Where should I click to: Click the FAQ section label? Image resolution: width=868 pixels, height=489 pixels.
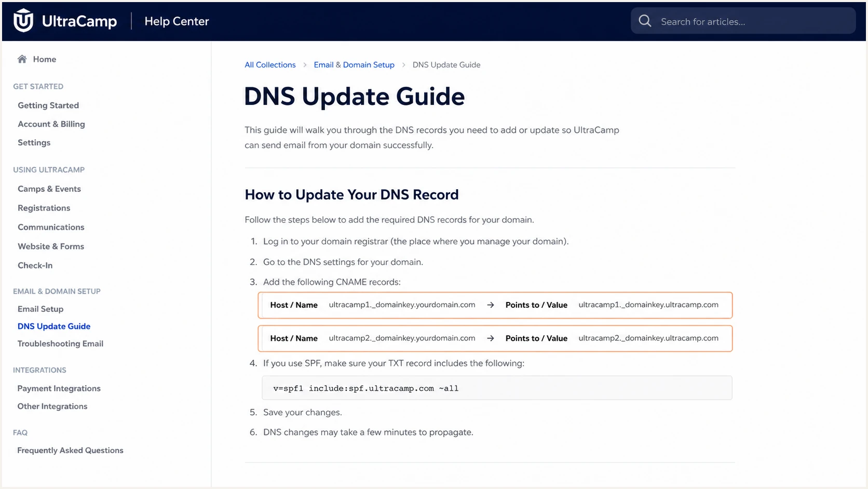click(20, 433)
